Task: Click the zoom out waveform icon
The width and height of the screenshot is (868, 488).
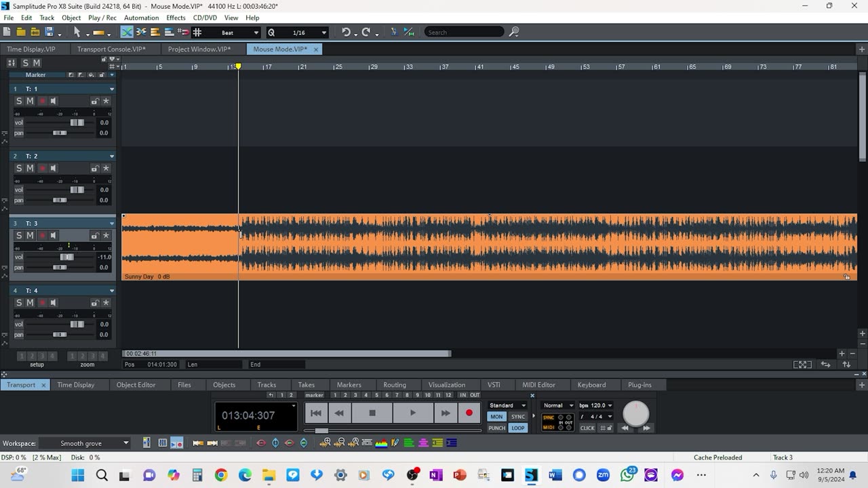Action: [x=339, y=443]
